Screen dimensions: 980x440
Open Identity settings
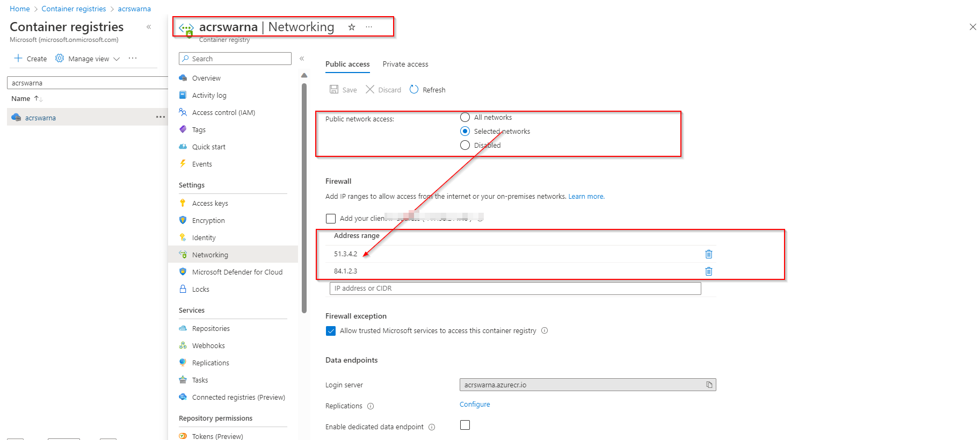(x=204, y=237)
